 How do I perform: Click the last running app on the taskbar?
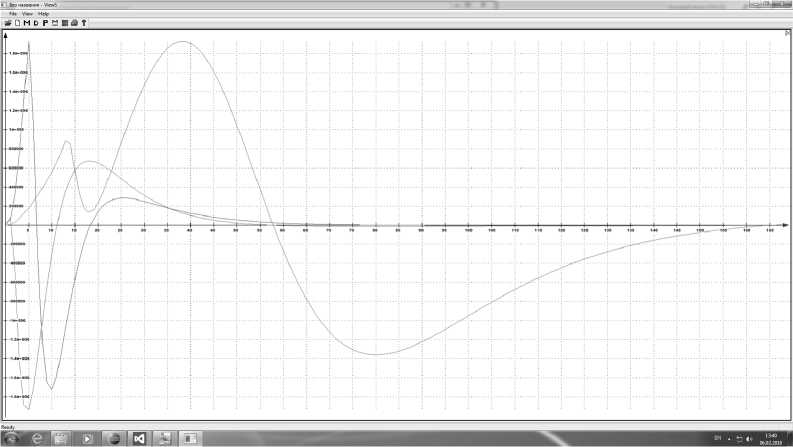coord(190,438)
